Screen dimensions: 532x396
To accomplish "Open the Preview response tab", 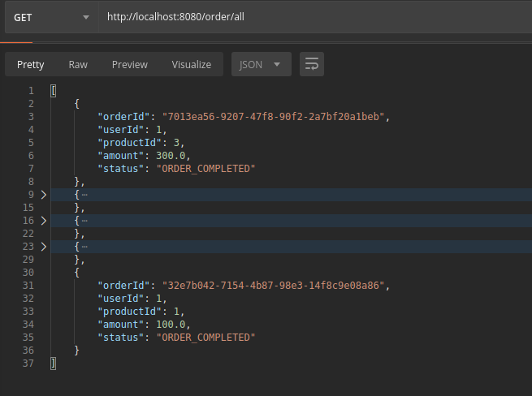I will [x=130, y=65].
